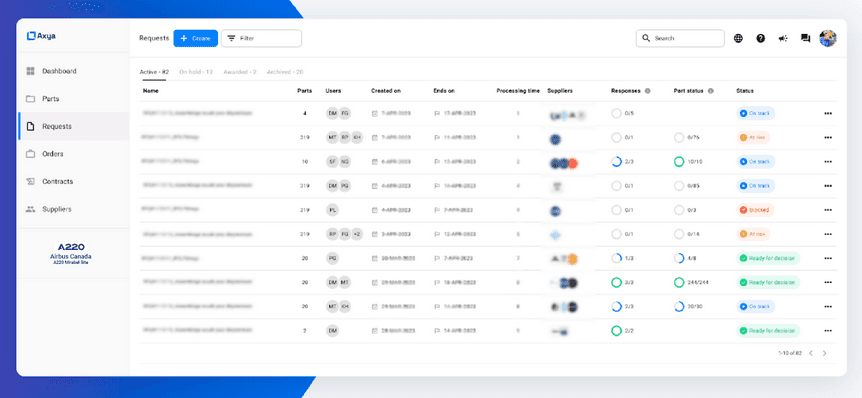The image size is (862, 398).
Task: Click the blocked status badge
Action: click(x=755, y=210)
